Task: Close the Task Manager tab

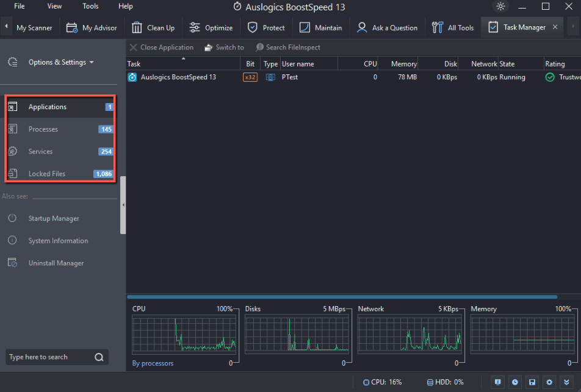Action: (x=555, y=27)
